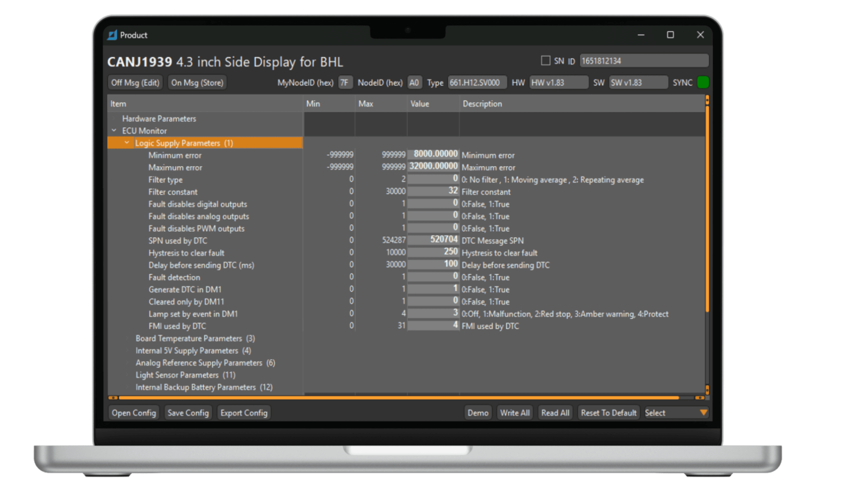Click the HW version field
The image size is (868, 488).
[x=558, y=82]
